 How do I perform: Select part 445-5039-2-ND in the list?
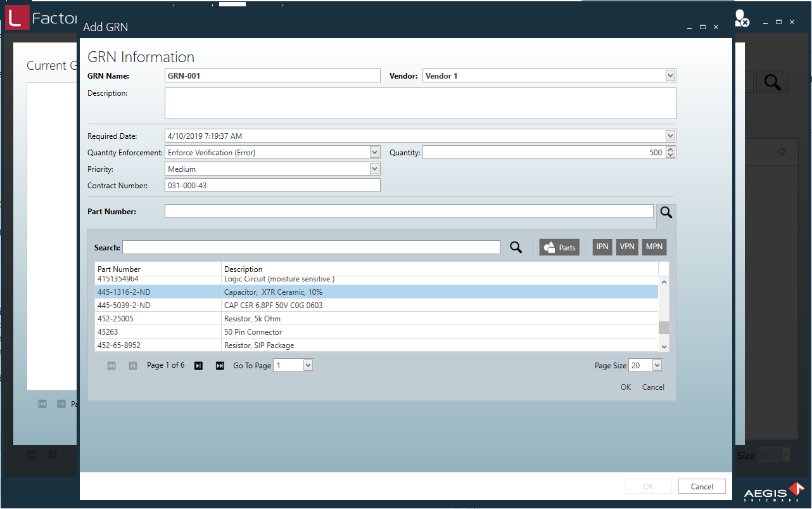point(253,305)
